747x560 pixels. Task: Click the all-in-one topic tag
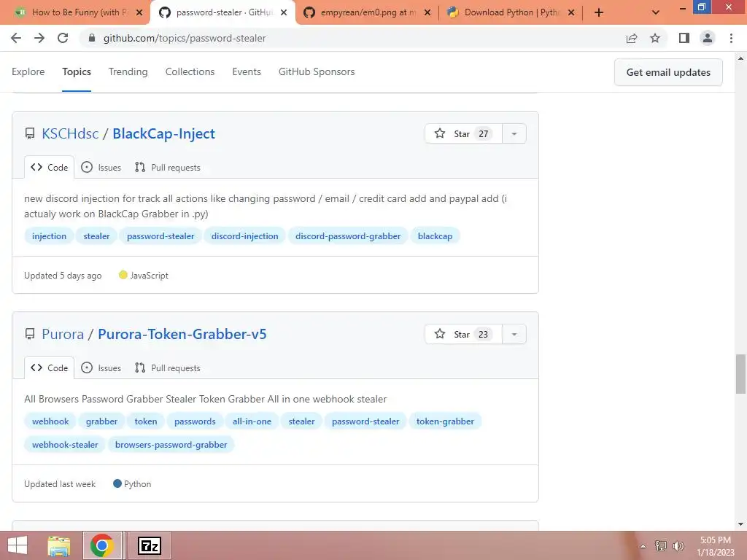[x=252, y=421]
